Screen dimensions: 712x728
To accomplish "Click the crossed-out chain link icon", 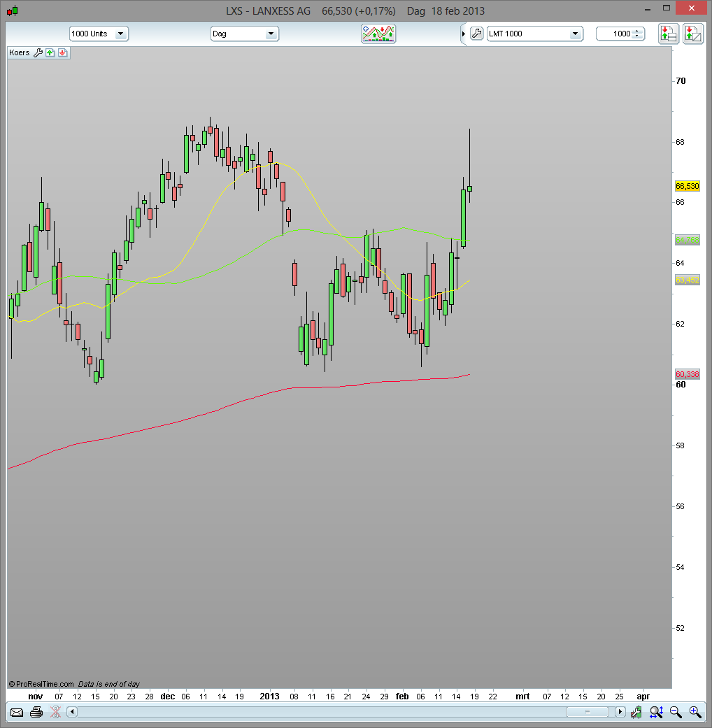I will pyautogui.click(x=55, y=712).
